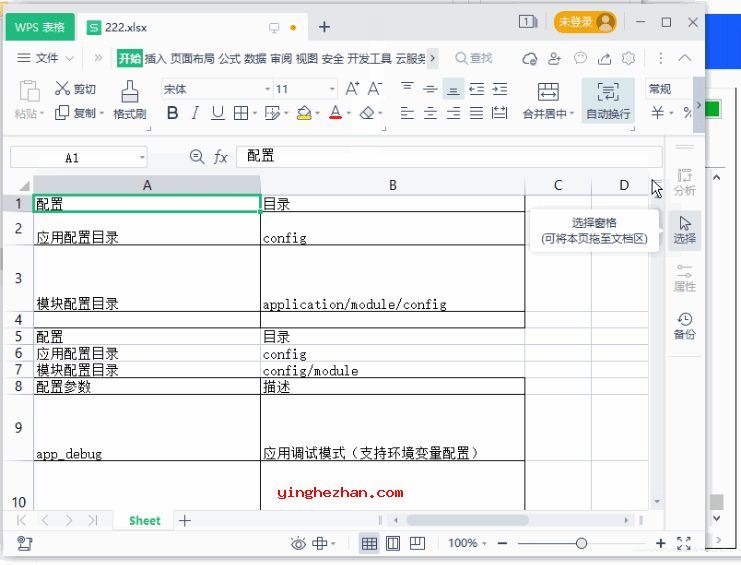Click the formula bar containing 配置
This screenshot has width=741, height=565.
[x=449, y=156]
